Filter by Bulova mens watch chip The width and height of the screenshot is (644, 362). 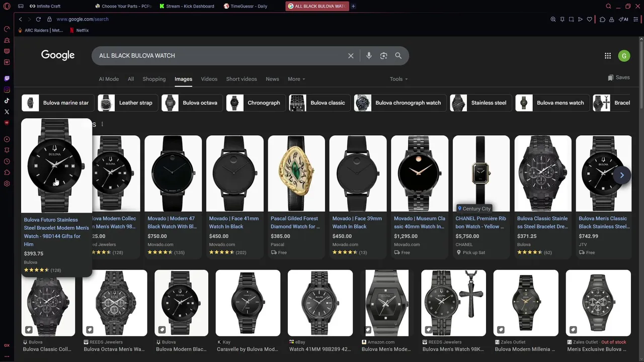552,103
